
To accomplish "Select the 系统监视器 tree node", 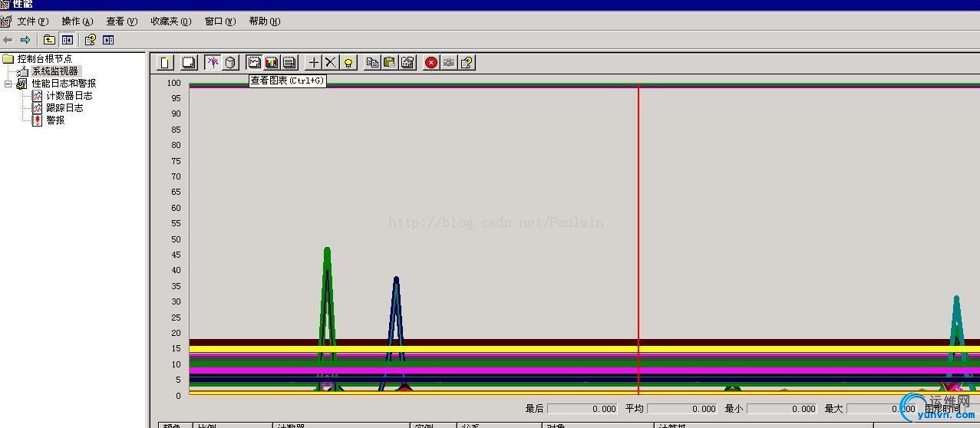I will (54, 71).
